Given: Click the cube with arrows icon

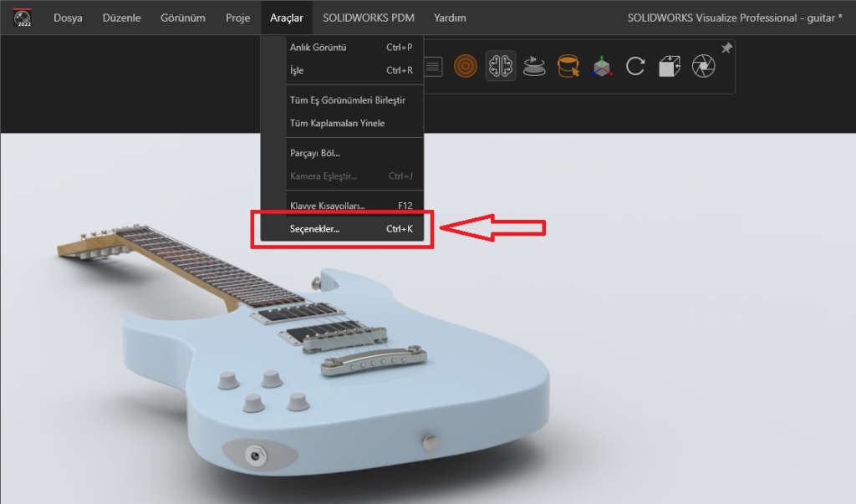Looking at the screenshot, I should click(x=670, y=66).
